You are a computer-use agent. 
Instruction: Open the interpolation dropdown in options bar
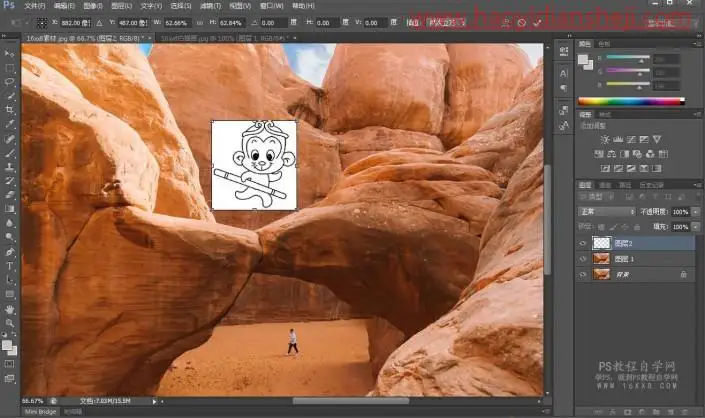click(x=446, y=22)
